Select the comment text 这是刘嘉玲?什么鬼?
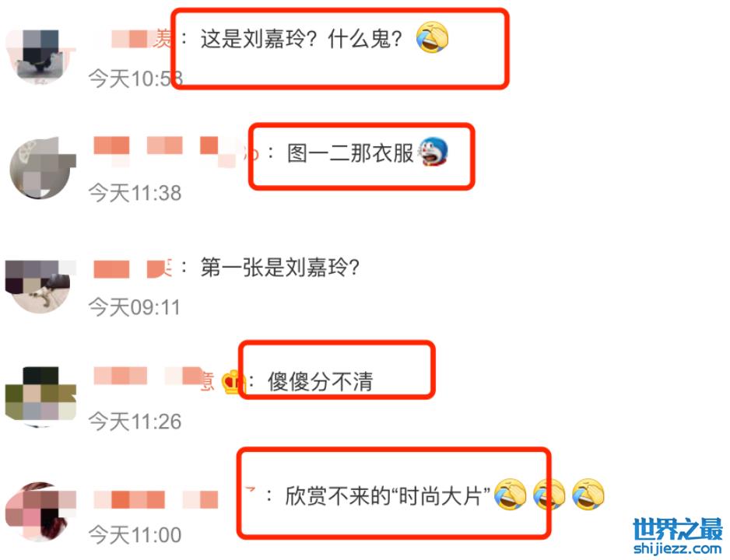This screenshot has height=560, width=730. pyautogui.click(x=301, y=39)
